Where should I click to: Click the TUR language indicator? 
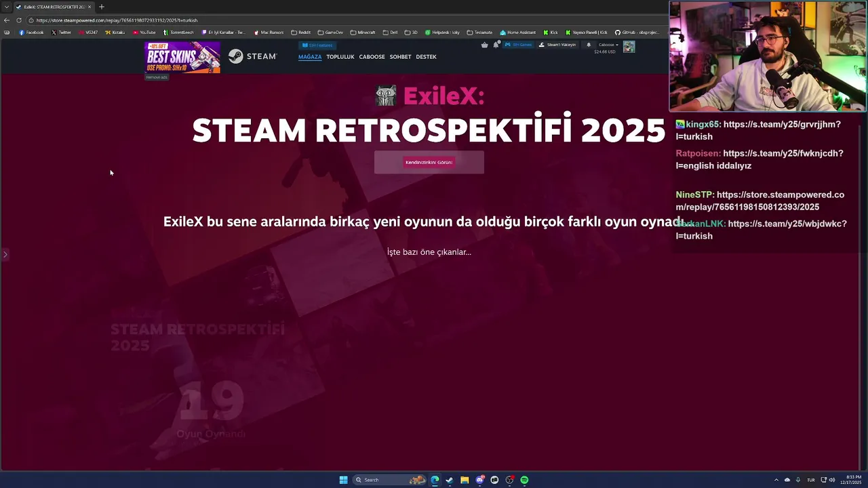tap(810, 480)
